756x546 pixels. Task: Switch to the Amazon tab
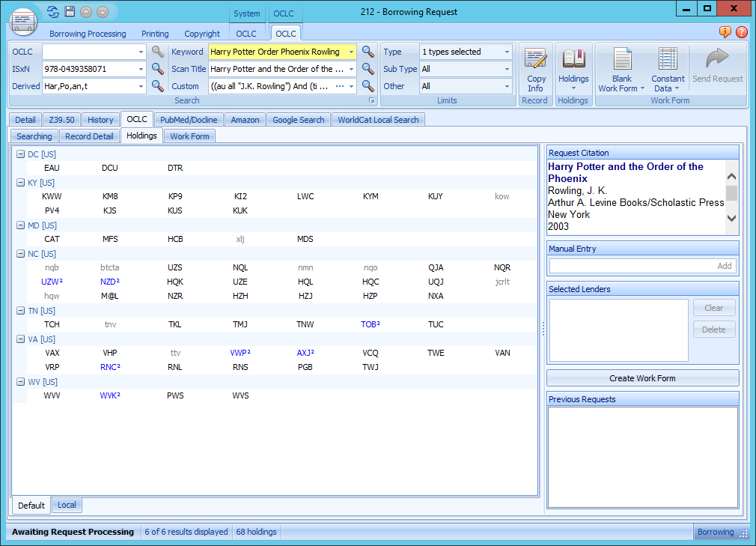click(245, 120)
